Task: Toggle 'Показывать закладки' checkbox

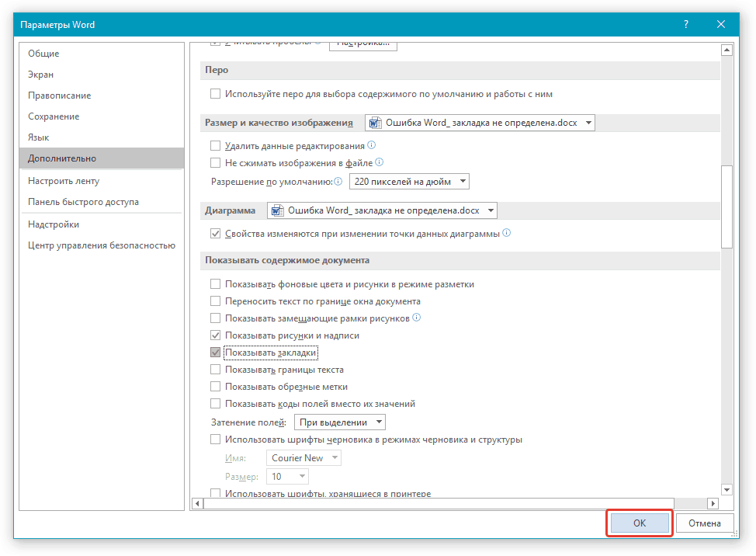Action: coord(216,353)
